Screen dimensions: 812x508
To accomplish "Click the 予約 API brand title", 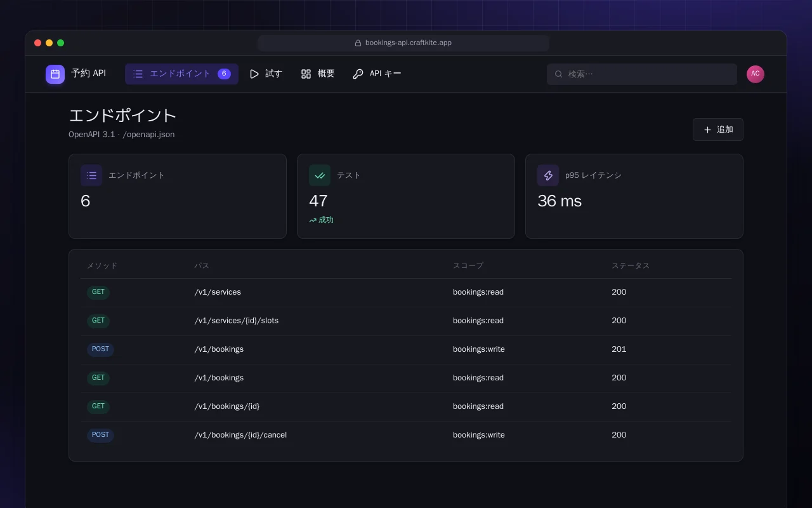I will pyautogui.click(x=88, y=74).
